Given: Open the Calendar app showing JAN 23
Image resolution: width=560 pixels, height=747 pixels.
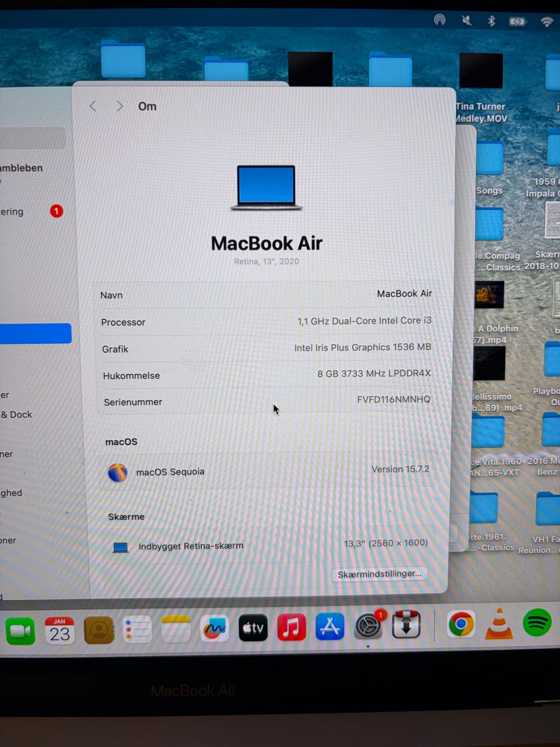Looking at the screenshot, I should (x=60, y=630).
